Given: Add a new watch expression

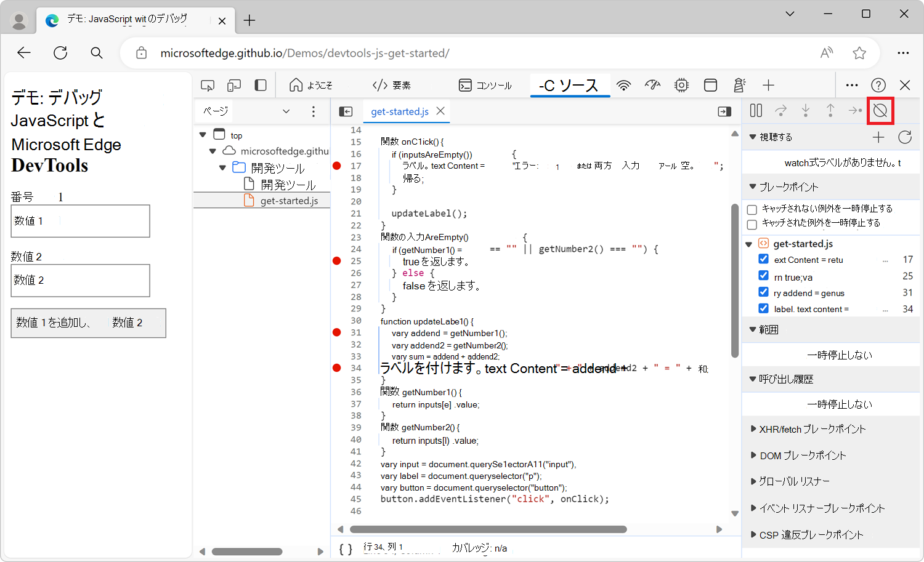Looking at the screenshot, I should 878,137.
